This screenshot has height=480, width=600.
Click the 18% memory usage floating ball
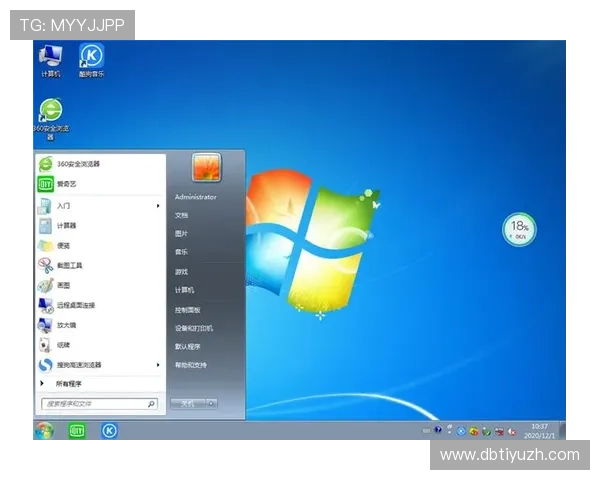[x=519, y=229]
